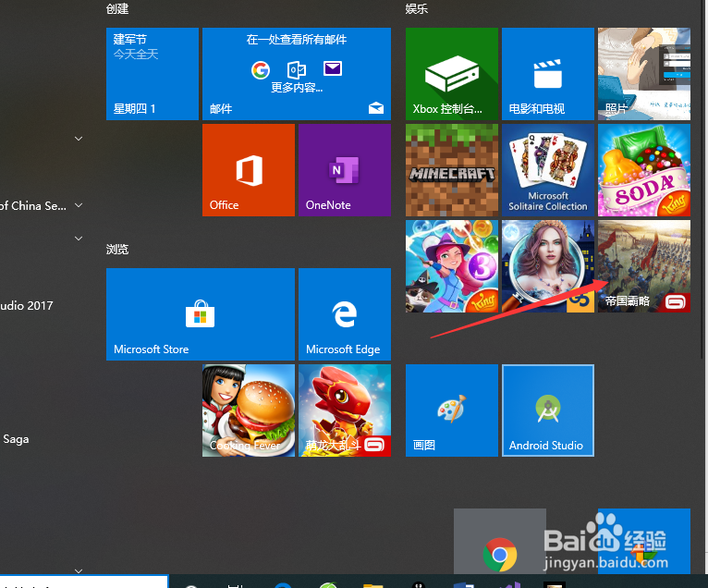Open the Google Chrome tile
Viewport: 708px width, 588px height.
tap(499, 541)
